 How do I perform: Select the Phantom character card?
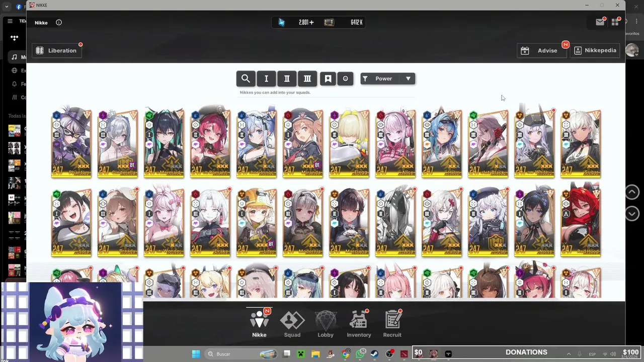[x=71, y=143]
